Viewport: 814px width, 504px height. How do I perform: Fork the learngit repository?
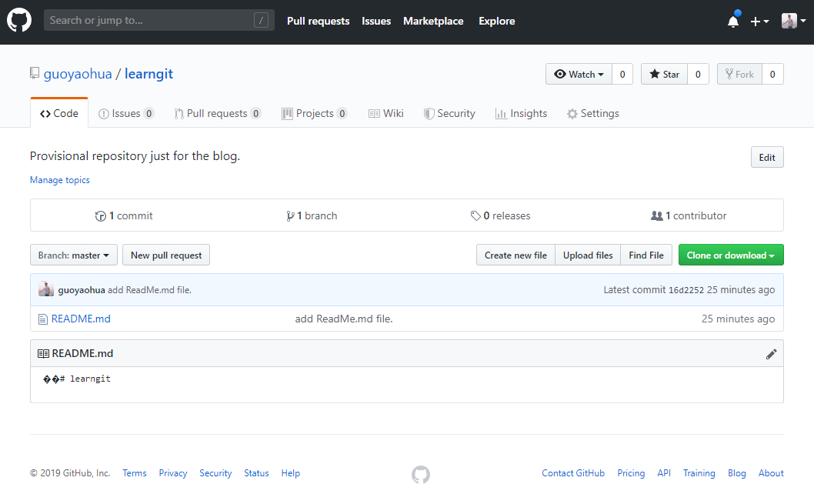739,74
